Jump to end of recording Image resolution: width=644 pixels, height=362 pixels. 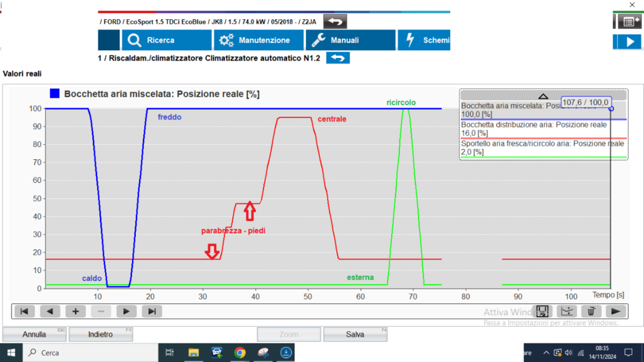[152, 311]
